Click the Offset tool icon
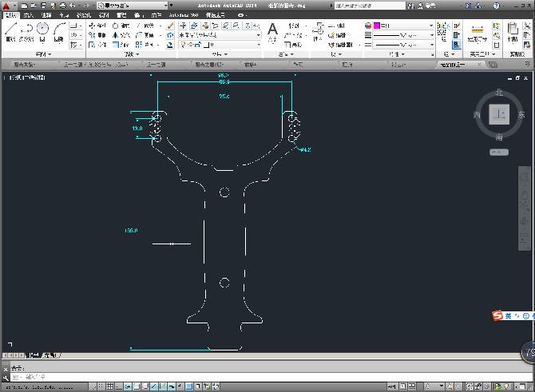The width and height of the screenshot is (535, 392). (170, 45)
